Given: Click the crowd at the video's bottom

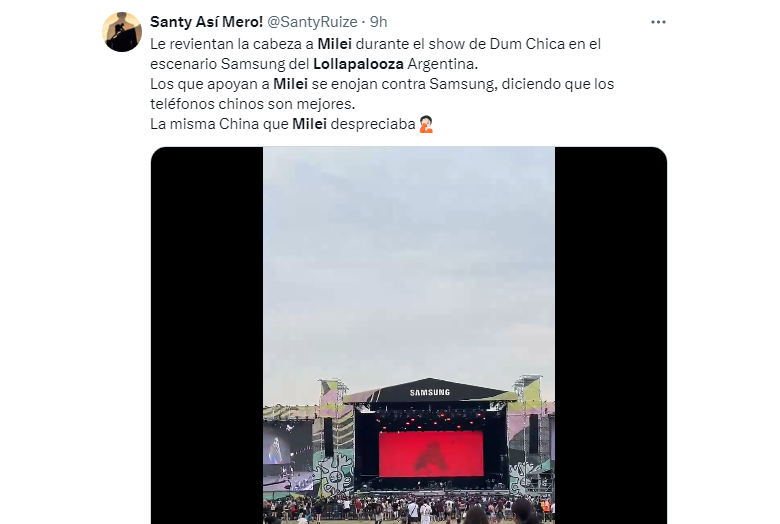Looking at the screenshot, I should pos(409,509).
